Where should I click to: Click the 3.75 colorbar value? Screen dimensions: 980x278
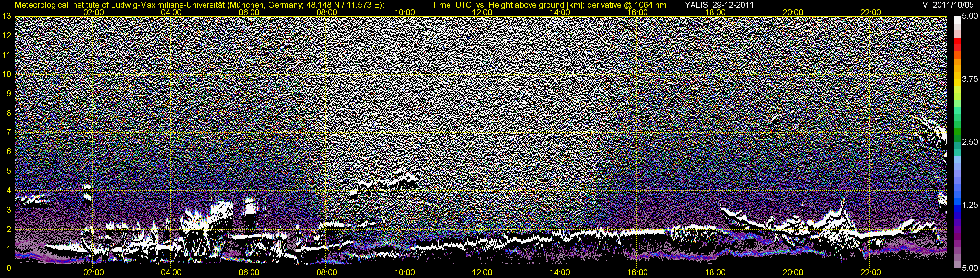click(x=970, y=79)
